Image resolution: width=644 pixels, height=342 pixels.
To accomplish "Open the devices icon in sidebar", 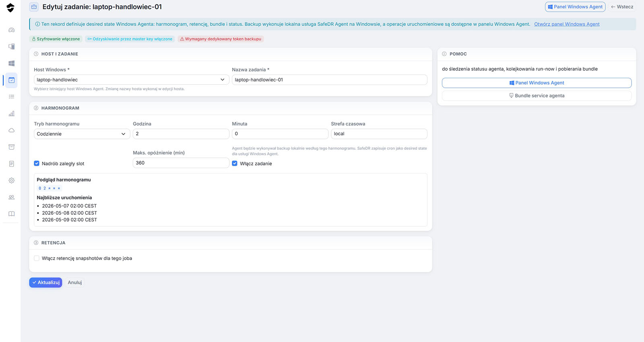I will [x=12, y=47].
